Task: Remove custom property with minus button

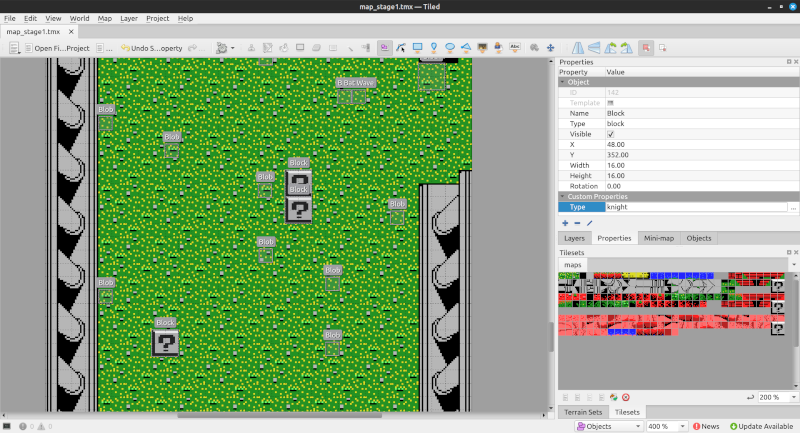Action: click(577, 223)
